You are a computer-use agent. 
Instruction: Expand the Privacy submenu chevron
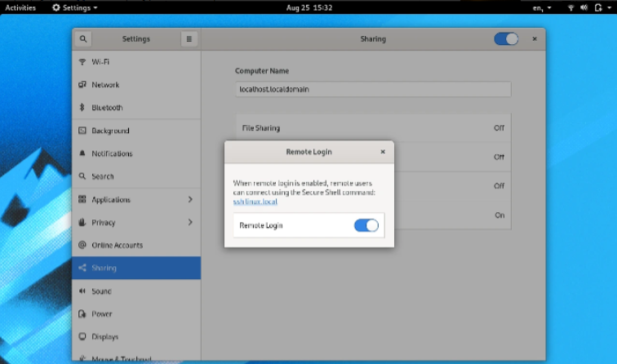[190, 223]
